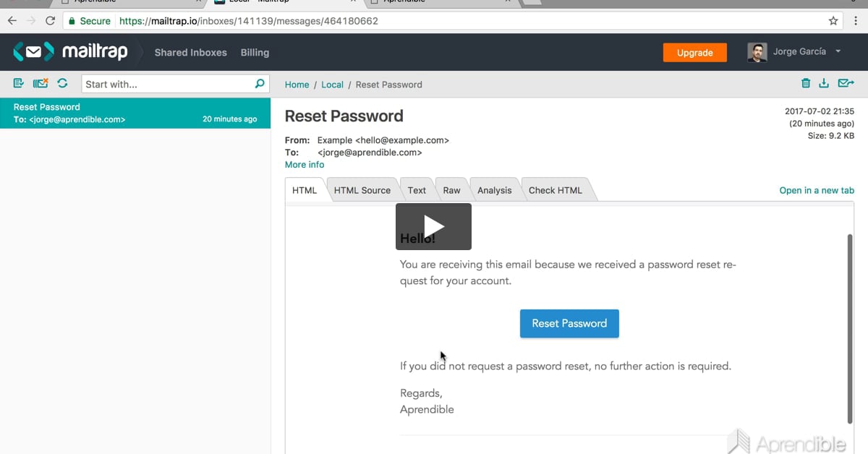Click the 'Aprendible' signature line in email
868x454 pixels.
click(x=427, y=409)
